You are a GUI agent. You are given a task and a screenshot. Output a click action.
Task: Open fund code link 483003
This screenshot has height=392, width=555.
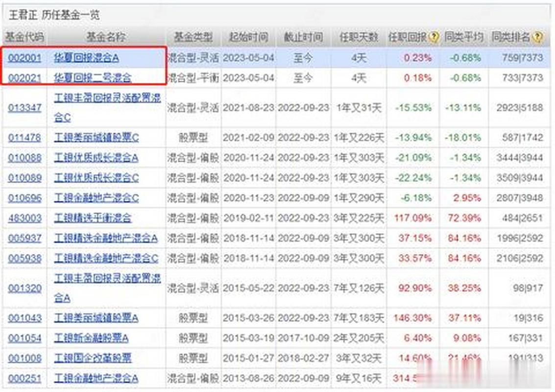(x=25, y=218)
